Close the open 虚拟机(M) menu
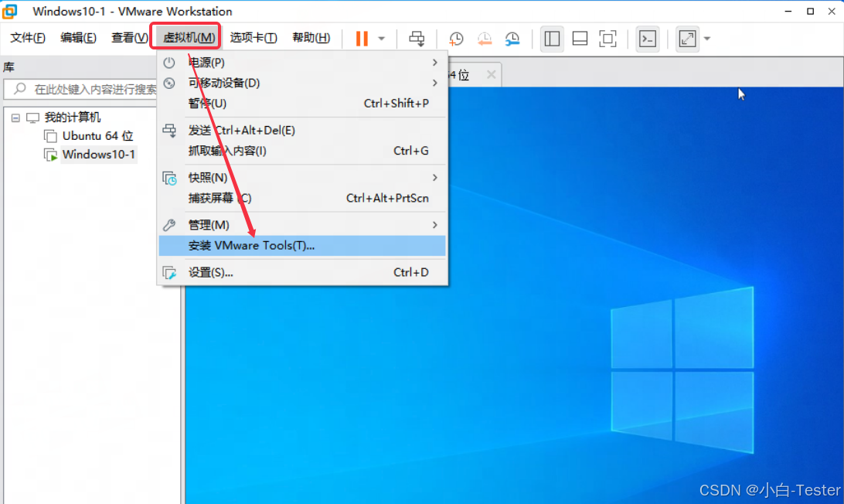 pos(189,38)
